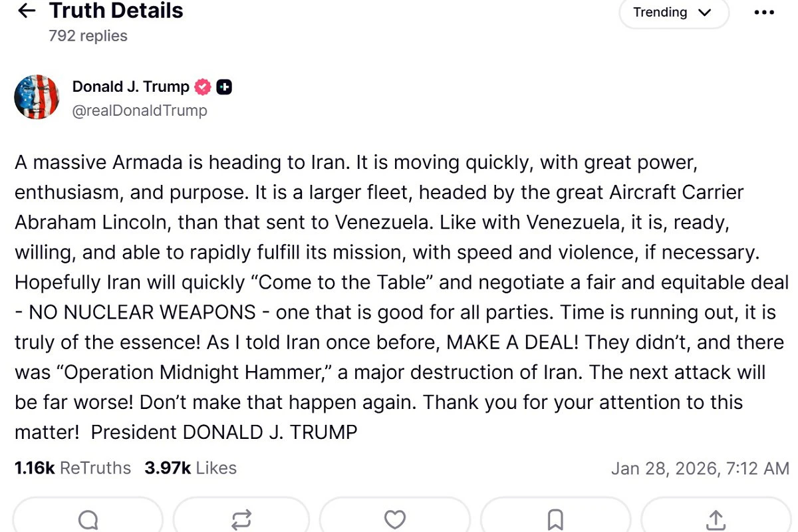Go back using the left arrow
This screenshot has height=532, width=798.
(x=27, y=11)
